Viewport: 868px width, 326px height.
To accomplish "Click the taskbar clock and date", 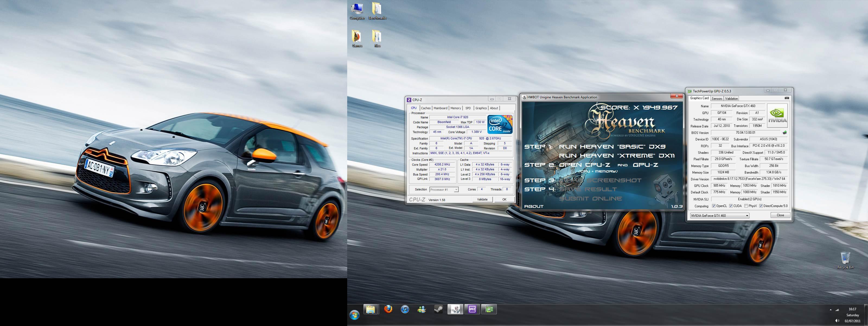I will [x=853, y=315].
